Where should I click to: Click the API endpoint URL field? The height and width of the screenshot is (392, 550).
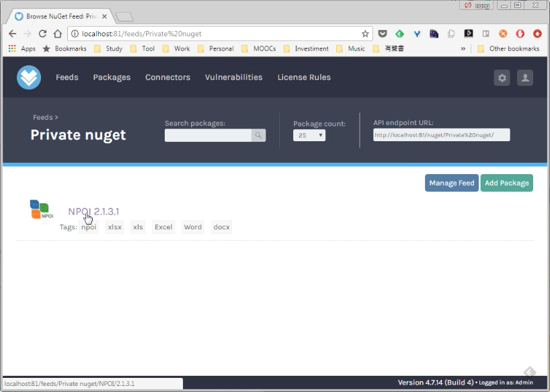442,135
